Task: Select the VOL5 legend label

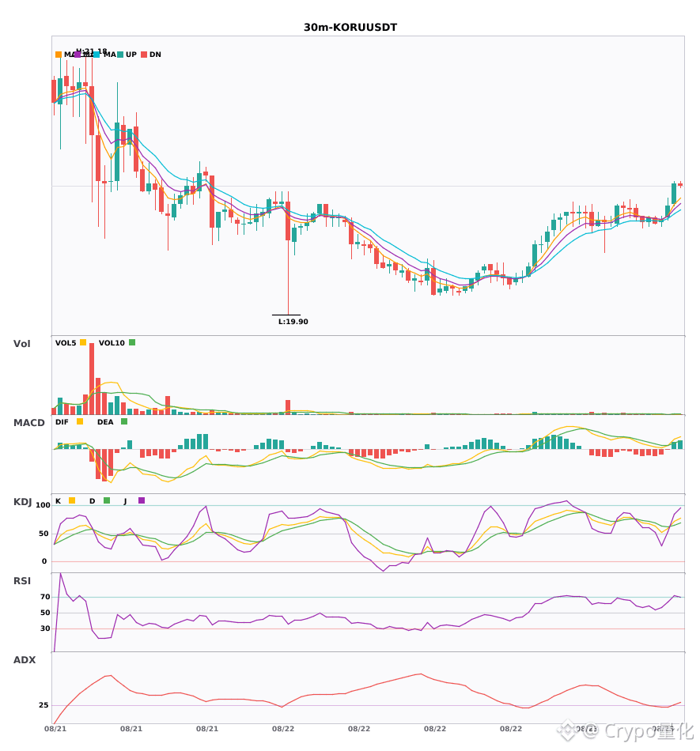Action: 66,343
